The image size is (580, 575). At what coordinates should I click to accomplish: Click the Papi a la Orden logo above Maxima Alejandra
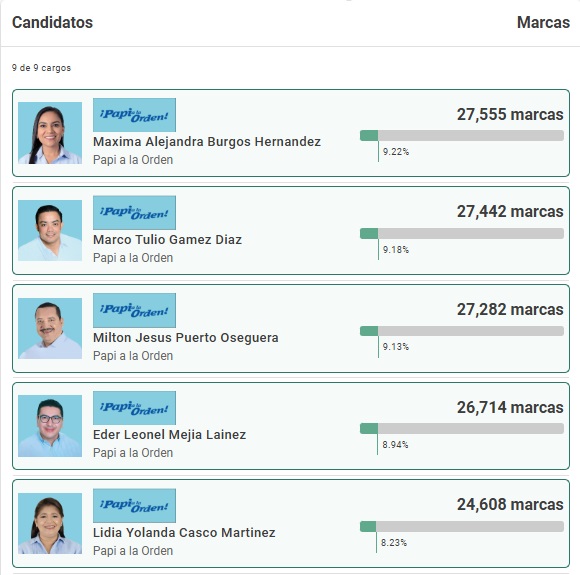[x=134, y=115]
